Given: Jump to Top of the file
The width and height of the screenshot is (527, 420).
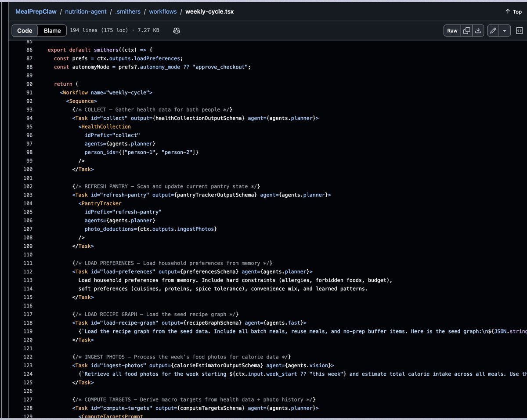Looking at the screenshot, I should (x=513, y=11).
